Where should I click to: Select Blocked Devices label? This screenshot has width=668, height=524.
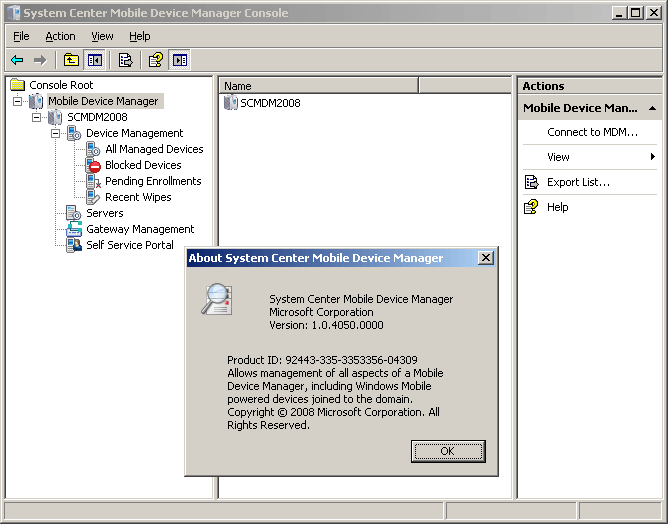click(x=143, y=165)
